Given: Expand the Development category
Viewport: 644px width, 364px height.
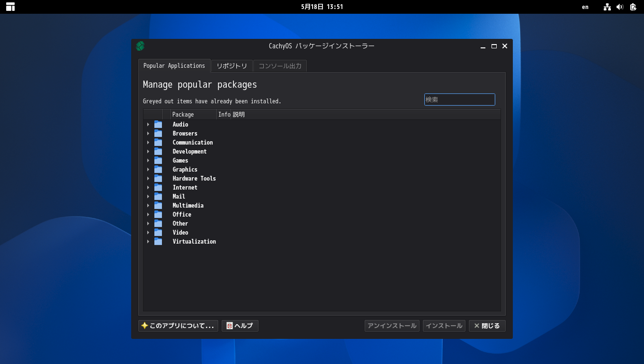Looking at the screenshot, I should pyautogui.click(x=148, y=151).
